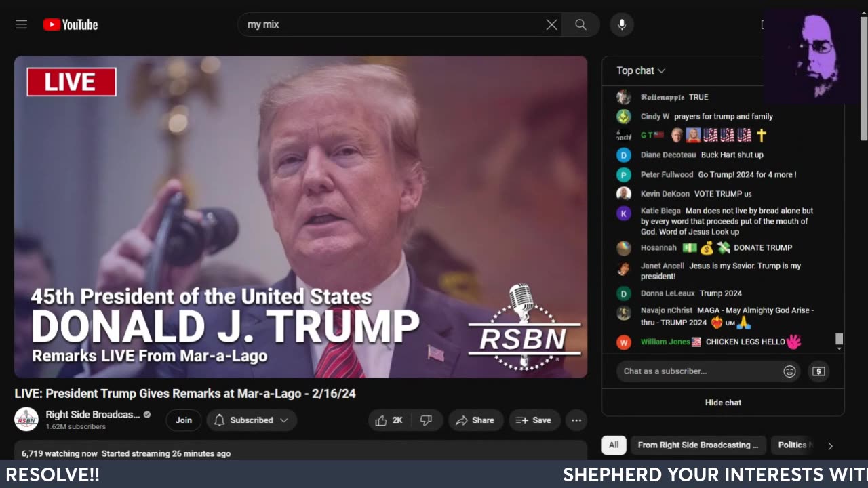This screenshot has height=488, width=868.
Task: Open Right Side Broadcasting channel name link
Action: click(93, 414)
